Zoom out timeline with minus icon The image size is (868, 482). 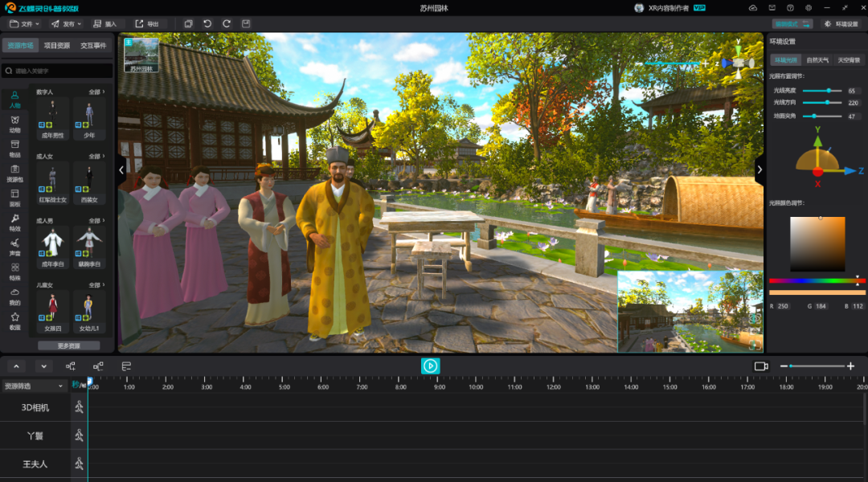coord(784,366)
